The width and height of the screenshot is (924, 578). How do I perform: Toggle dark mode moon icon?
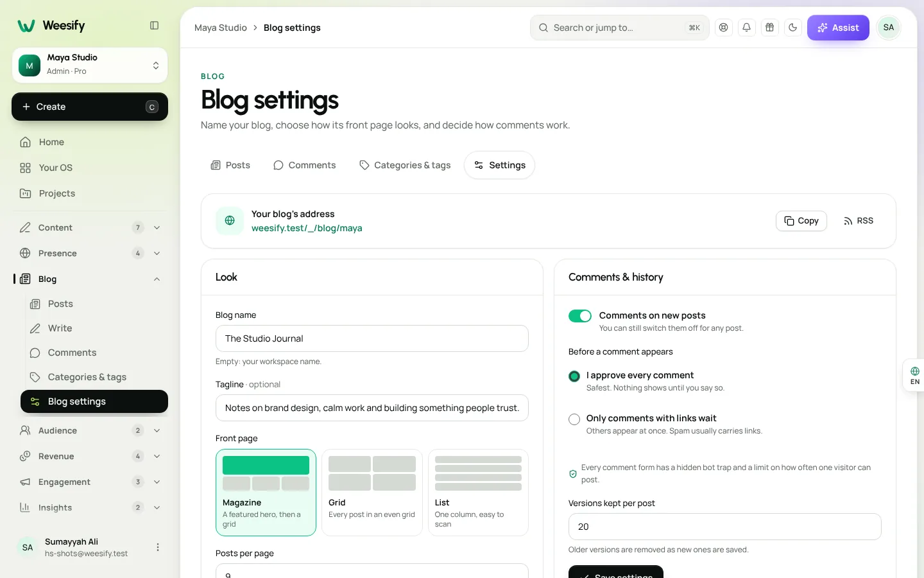pyautogui.click(x=793, y=28)
